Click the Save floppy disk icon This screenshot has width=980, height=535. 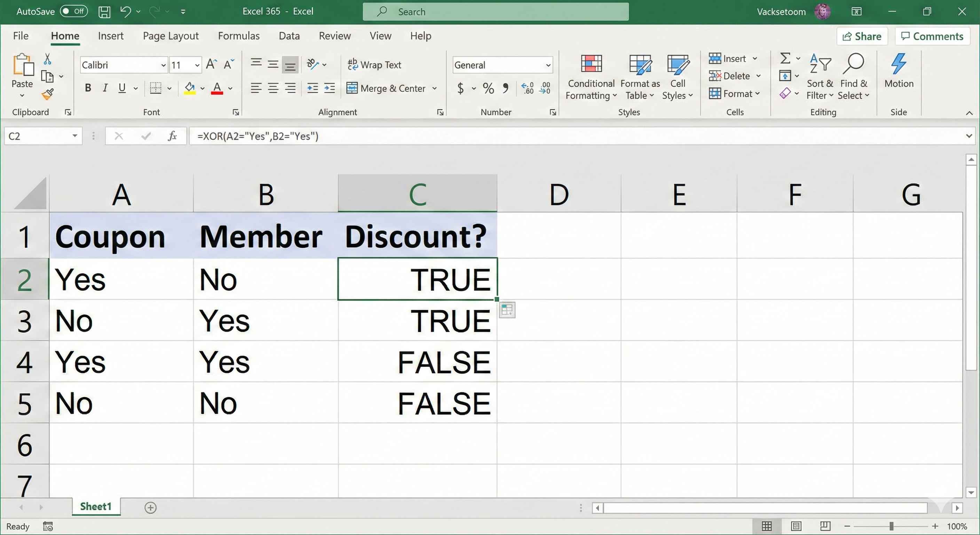pos(104,12)
